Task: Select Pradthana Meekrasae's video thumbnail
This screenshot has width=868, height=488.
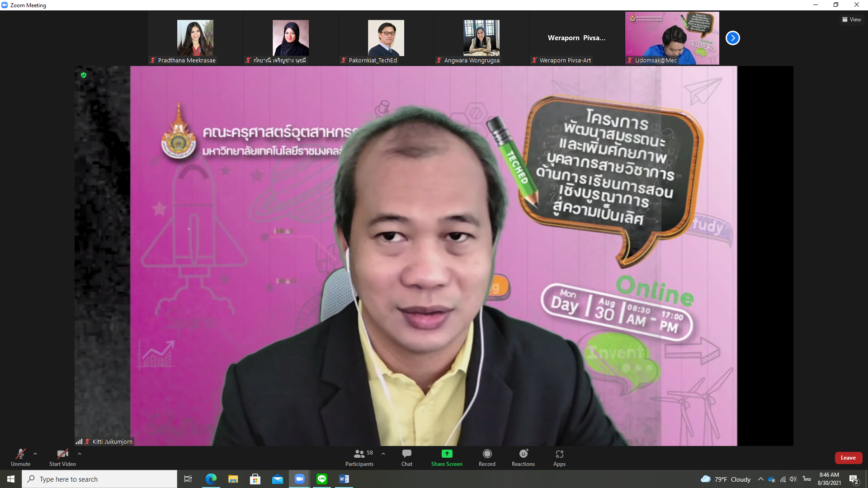Action: pyautogui.click(x=195, y=38)
